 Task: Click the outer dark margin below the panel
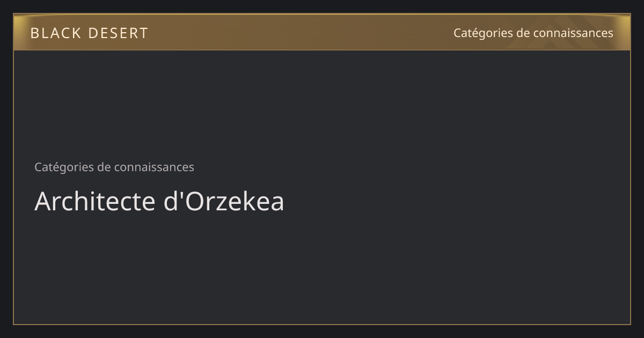[x=322, y=332]
